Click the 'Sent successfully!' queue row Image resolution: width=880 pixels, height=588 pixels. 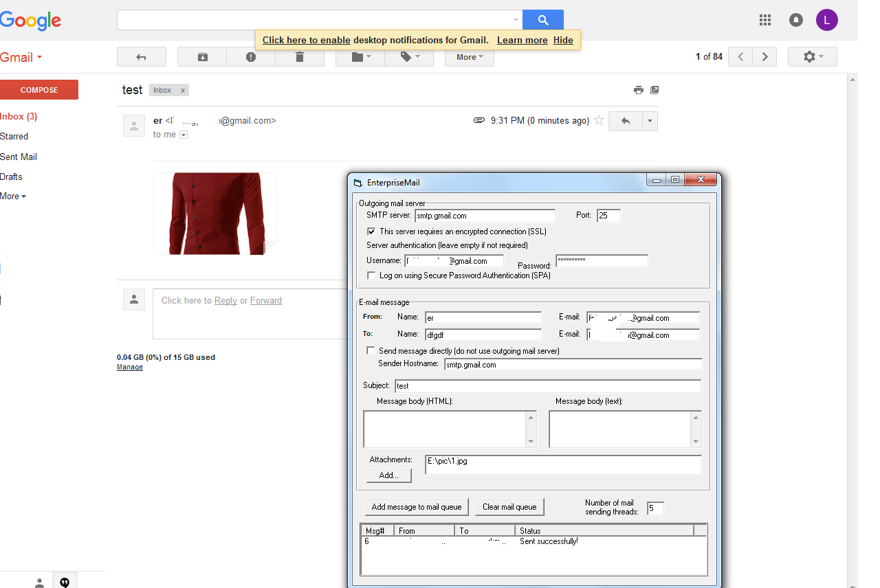(533, 541)
